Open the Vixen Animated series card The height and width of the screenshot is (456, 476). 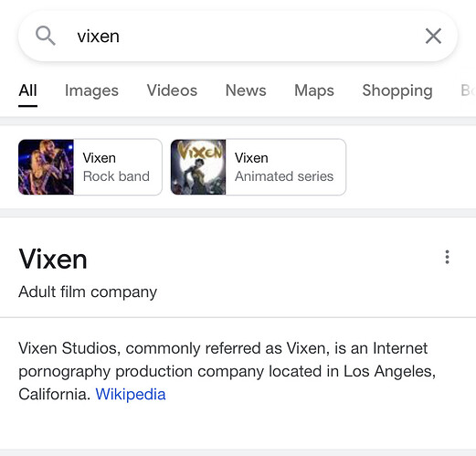[x=259, y=167]
